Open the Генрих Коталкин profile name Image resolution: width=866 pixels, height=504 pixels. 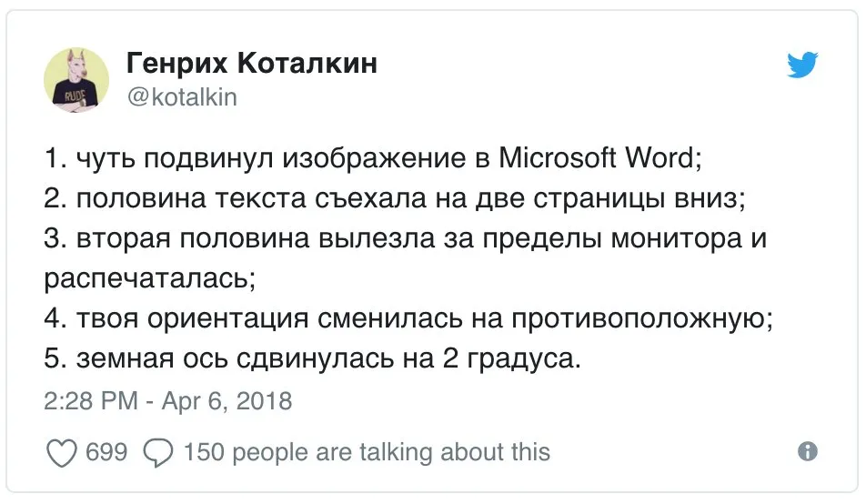coord(252,63)
